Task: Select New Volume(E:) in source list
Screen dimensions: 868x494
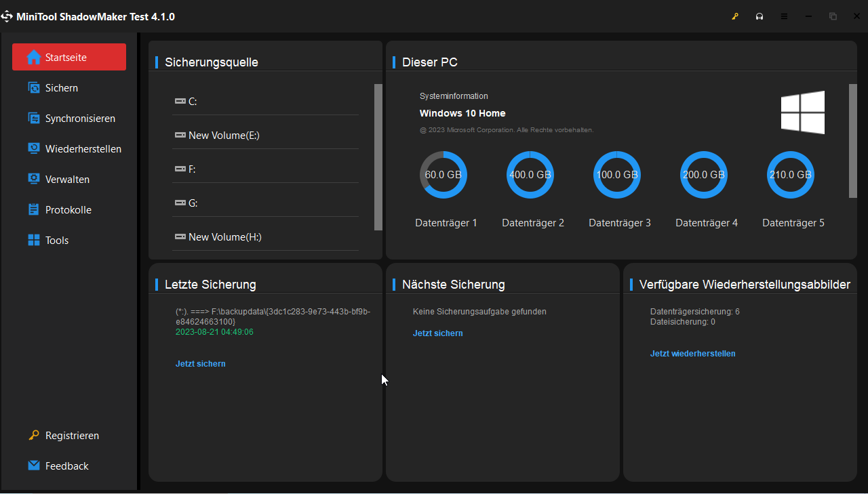Action: [x=265, y=136]
